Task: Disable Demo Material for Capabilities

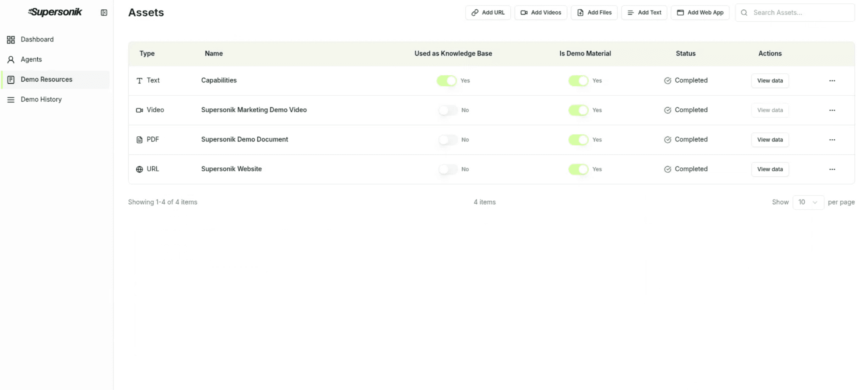Action: click(x=579, y=81)
